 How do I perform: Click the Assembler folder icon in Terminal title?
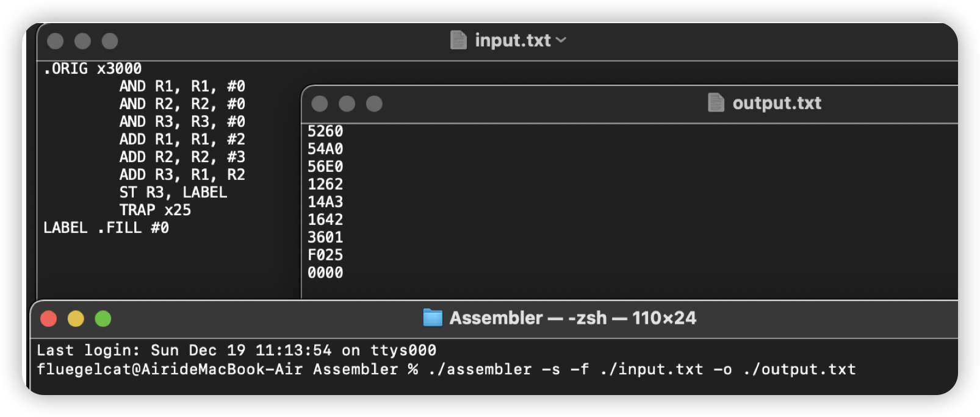433,318
